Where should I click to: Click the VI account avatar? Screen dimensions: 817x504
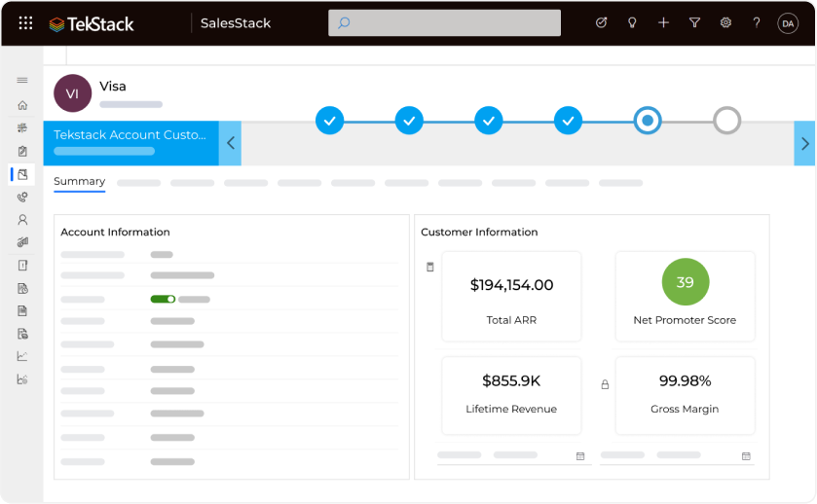click(x=72, y=93)
